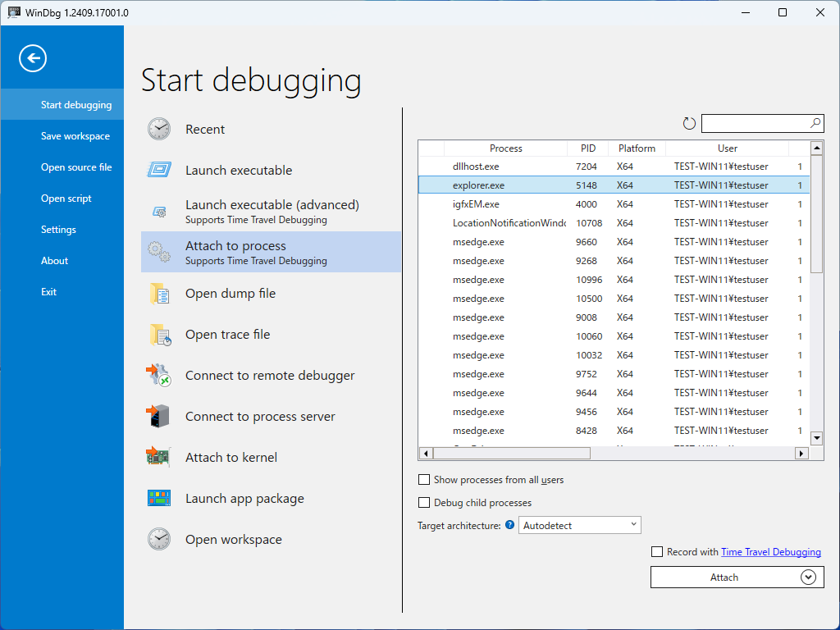This screenshot has height=630, width=840.
Task: Select Open script in the sidebar
Action: tap(62, 199)
